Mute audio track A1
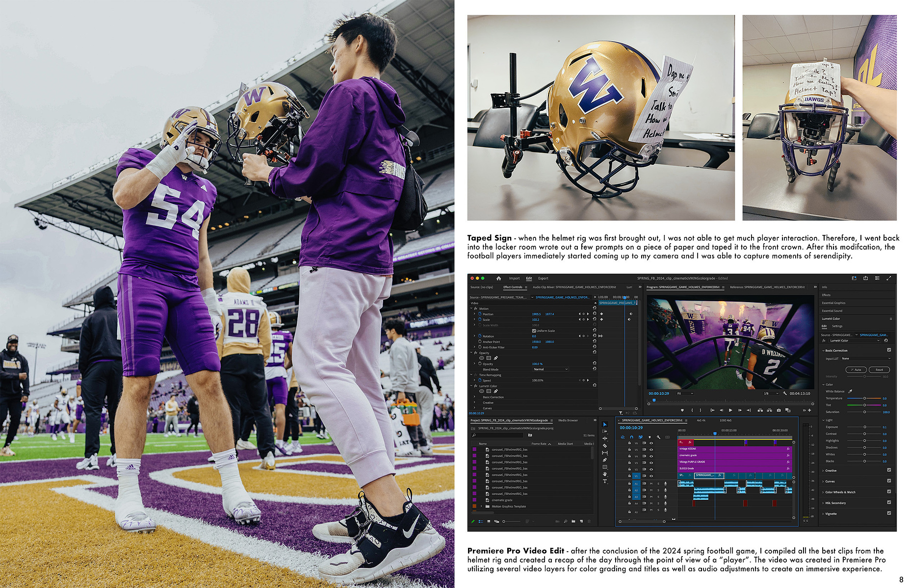 [x=651, y=484]
